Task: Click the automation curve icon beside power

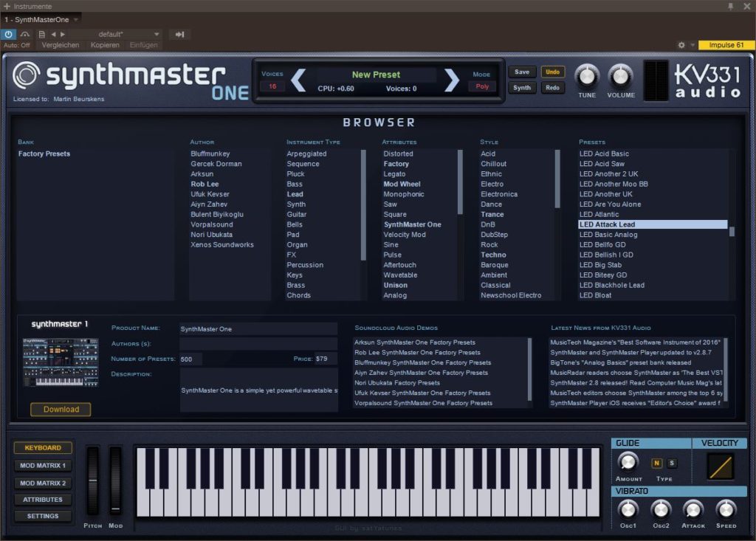Action: click(24, 34)
